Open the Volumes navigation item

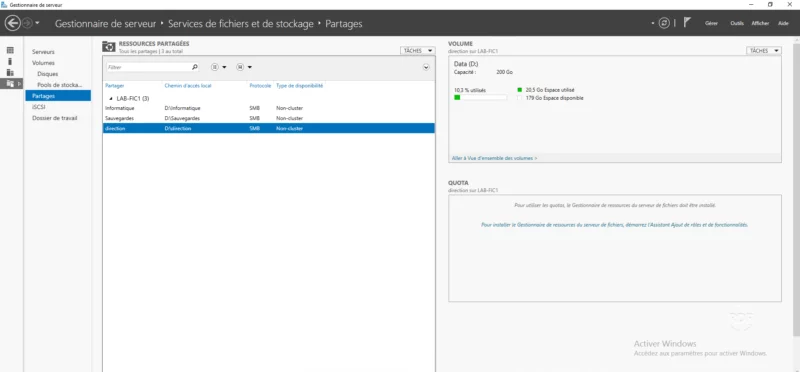43,63
